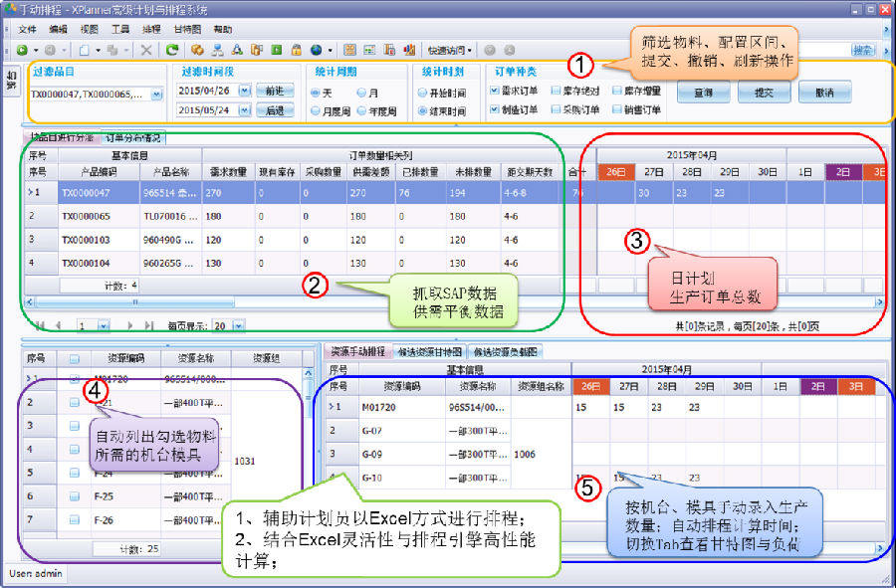Click the green play square toolbar icon
Viewport: 896px width, 588px height.
[276, 49]
